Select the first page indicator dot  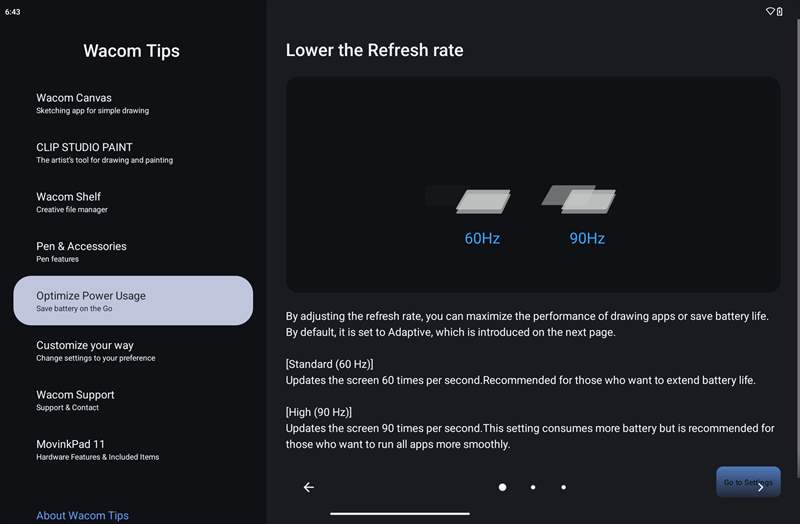coord(502,487)
